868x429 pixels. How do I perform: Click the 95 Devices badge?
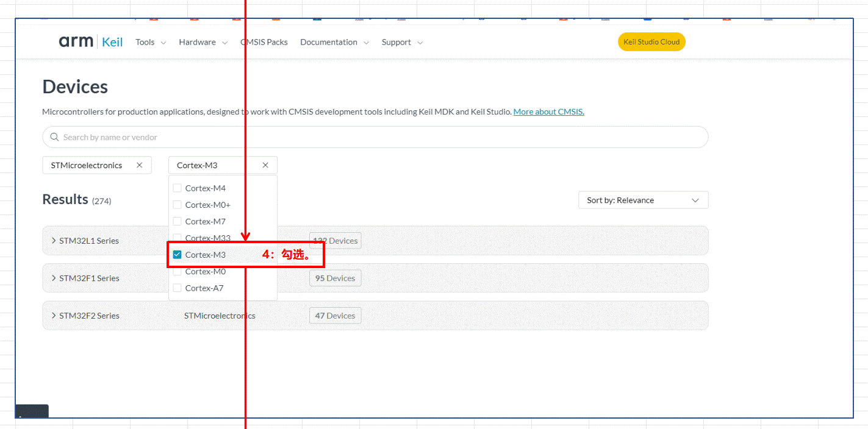(335, 278)
